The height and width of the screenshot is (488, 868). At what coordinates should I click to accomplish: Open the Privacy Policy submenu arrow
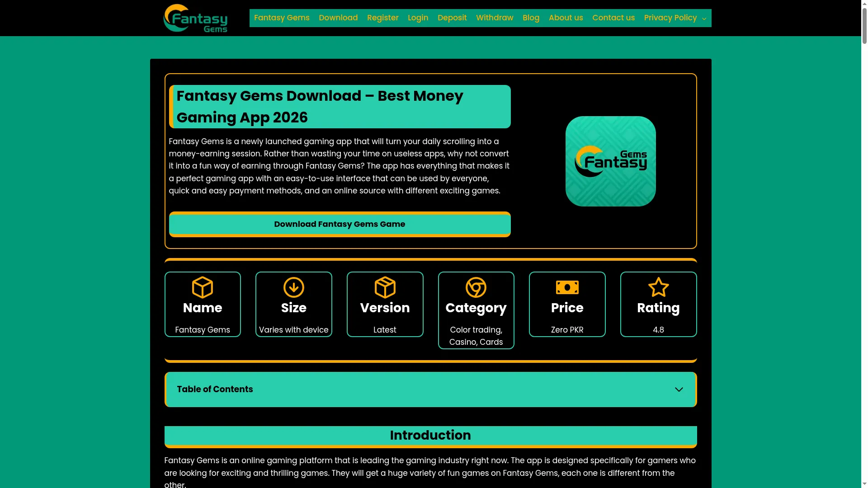coord(704,19)
